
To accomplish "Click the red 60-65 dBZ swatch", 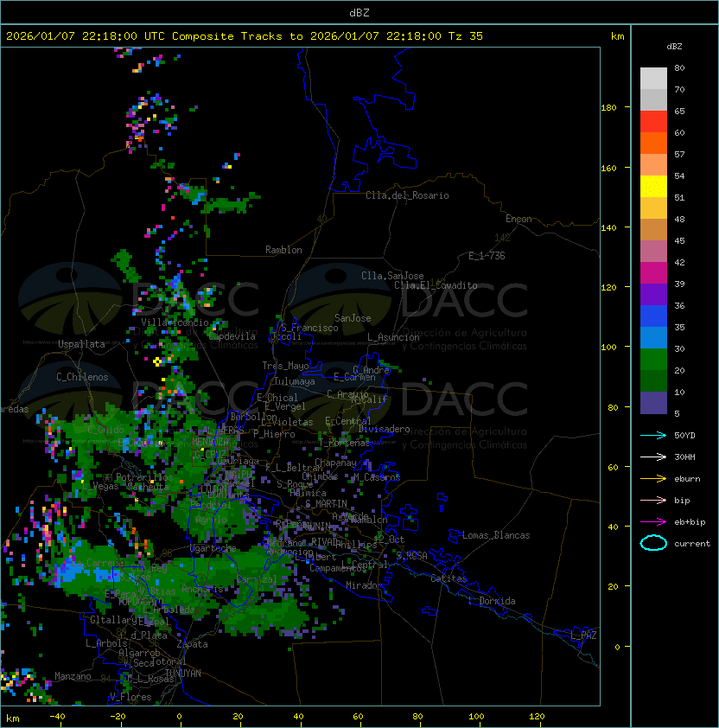I will tap(653, 121).
